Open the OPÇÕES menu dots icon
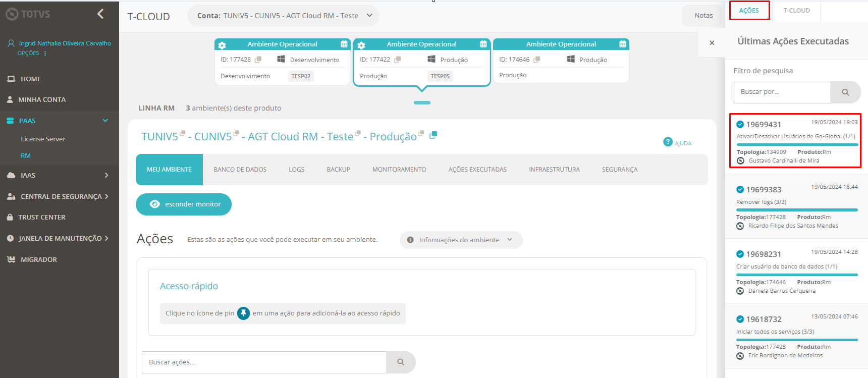The image size is (868, 378). pyautogui.click(x=45, y=53)
